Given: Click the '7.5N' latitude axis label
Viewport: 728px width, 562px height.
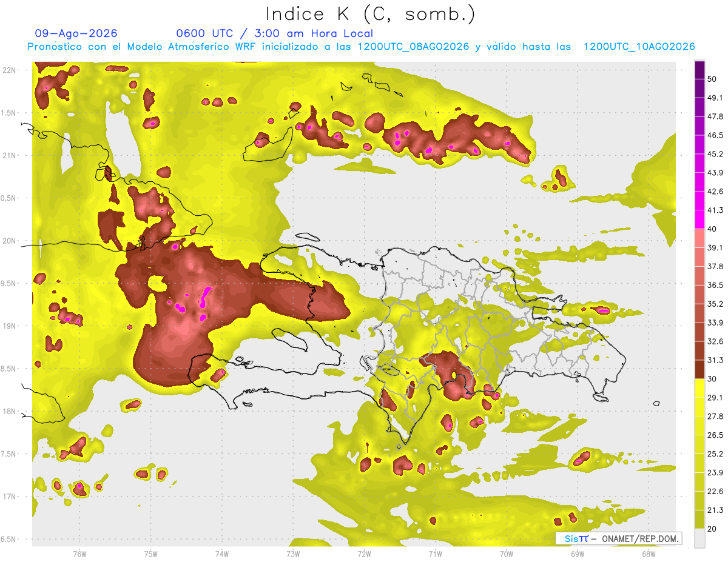Looking at the screenshot, I should point(8,453).
